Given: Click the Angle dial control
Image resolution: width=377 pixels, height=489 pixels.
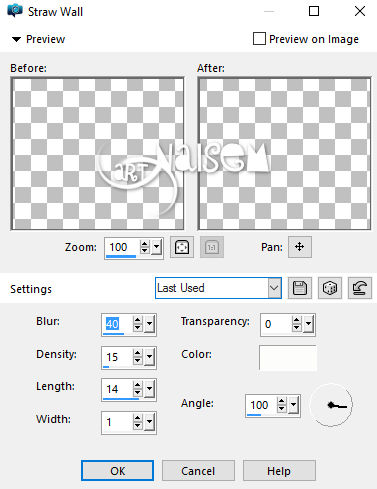Looking at the screenshot, I should pyautogui.click(x=331, y=405).
